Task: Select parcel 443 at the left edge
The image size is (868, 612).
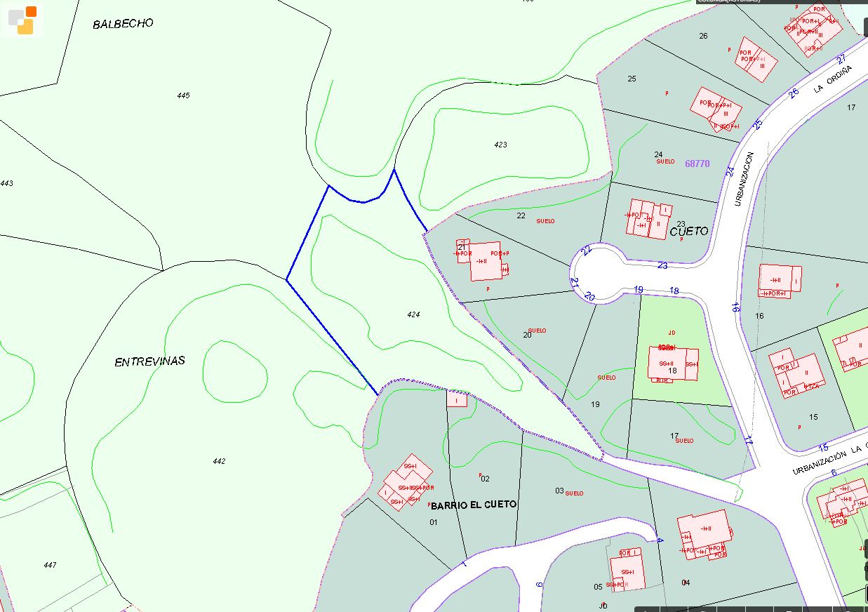Action: 6,183
